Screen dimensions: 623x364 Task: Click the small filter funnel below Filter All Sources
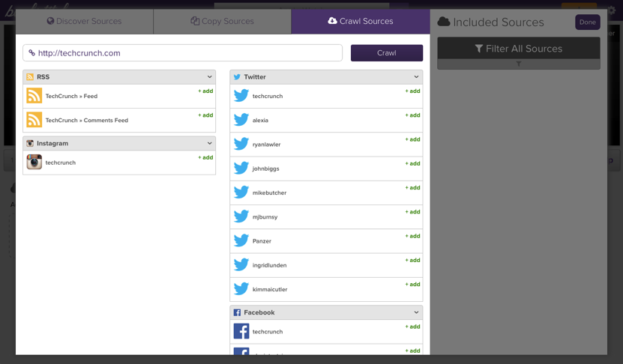(x=519, y=64)
